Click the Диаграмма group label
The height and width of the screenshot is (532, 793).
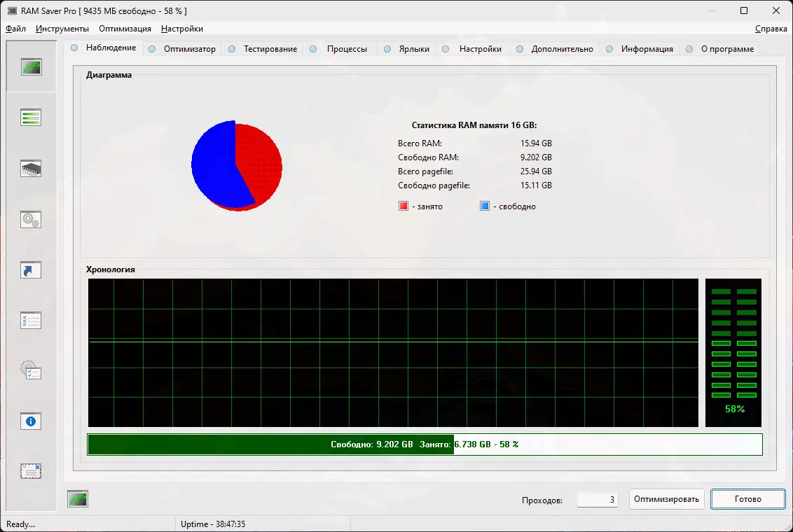(x=109, y=76)
